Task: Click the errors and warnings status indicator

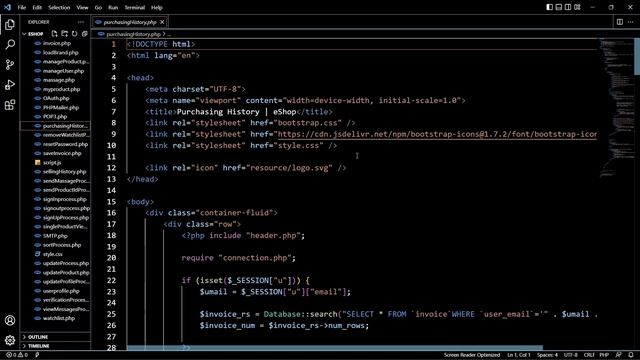Action: point(17,355)
